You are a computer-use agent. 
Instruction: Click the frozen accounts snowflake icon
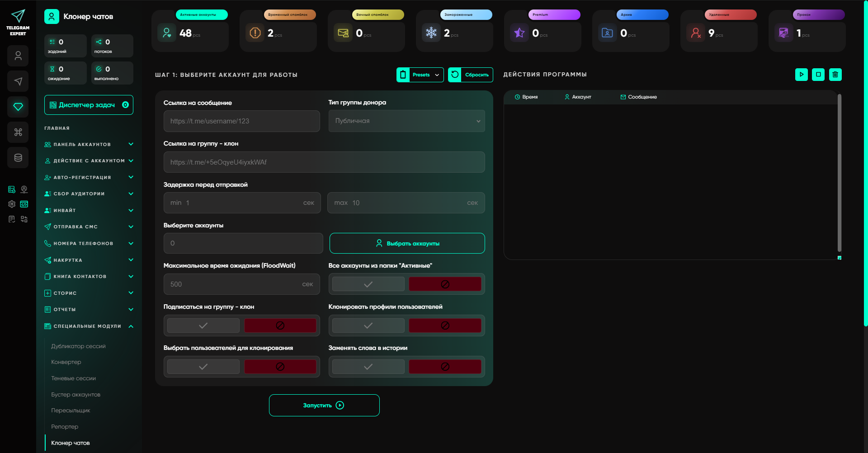click(x=431, y=33)
